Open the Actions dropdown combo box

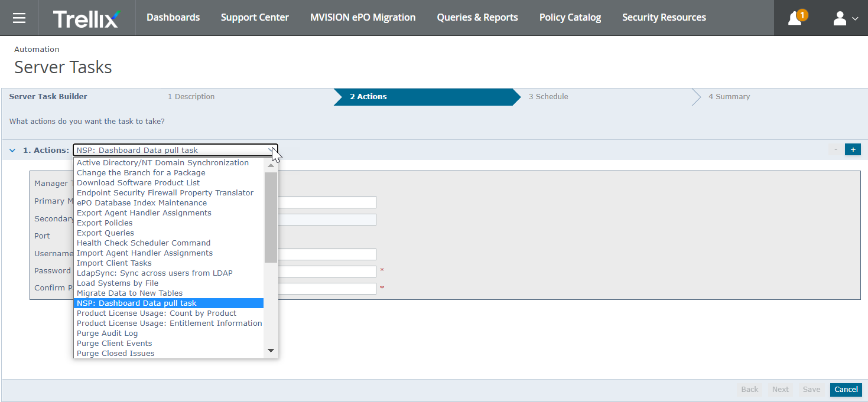(x=175, y=151)
